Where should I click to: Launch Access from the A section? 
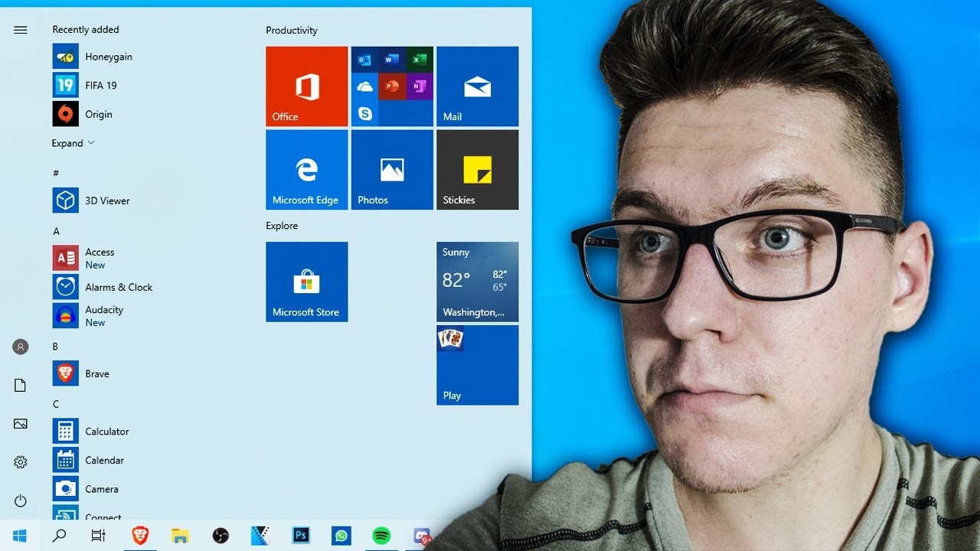(84, 258)
